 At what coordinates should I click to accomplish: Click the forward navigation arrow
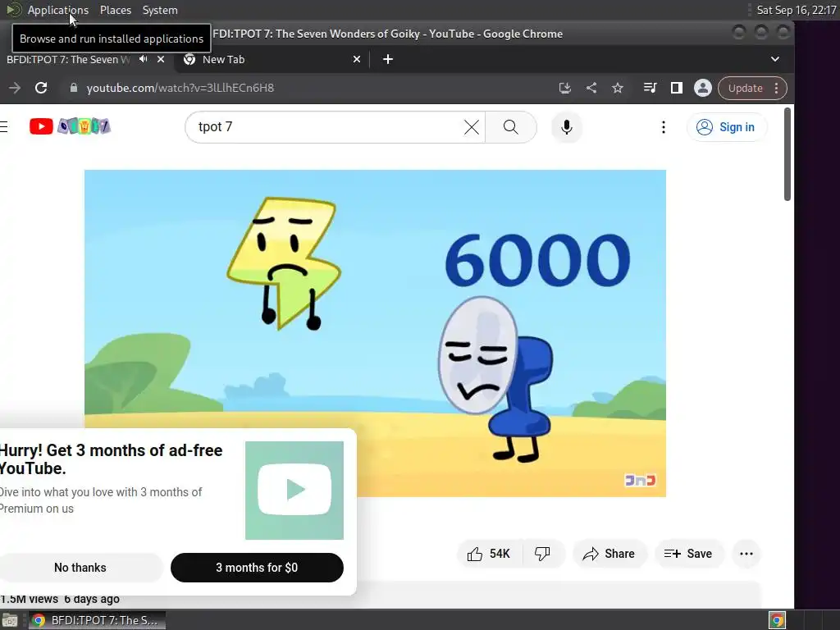(x=15, y=88)
